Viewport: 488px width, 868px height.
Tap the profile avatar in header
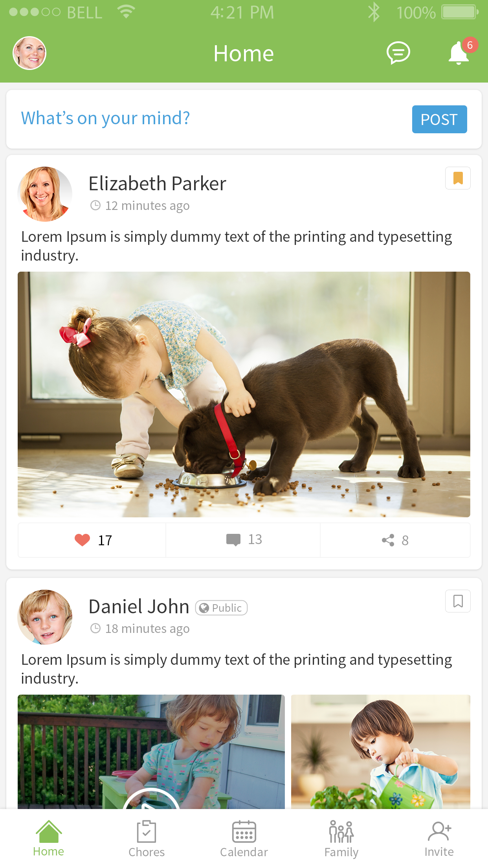coord(29,53)
